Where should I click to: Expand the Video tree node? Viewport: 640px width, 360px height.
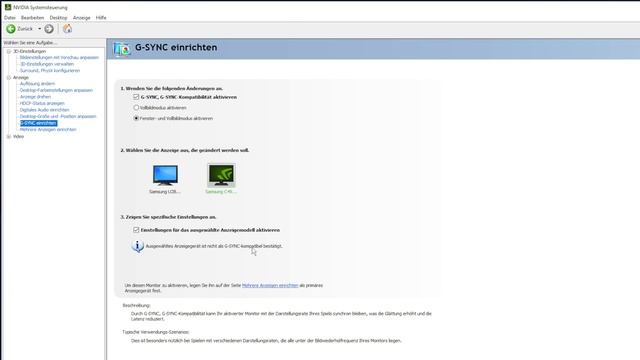tap(9, 136)
